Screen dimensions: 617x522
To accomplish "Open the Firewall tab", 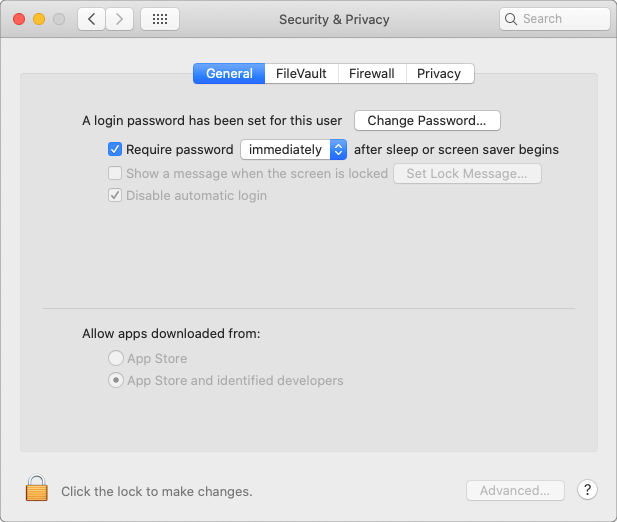I will click(x=372, y=74).
